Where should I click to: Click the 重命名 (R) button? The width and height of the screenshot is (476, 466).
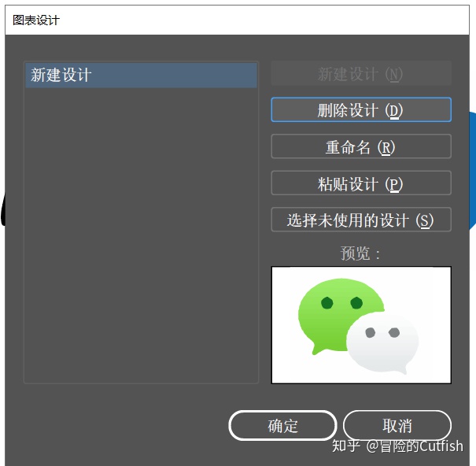361,146
